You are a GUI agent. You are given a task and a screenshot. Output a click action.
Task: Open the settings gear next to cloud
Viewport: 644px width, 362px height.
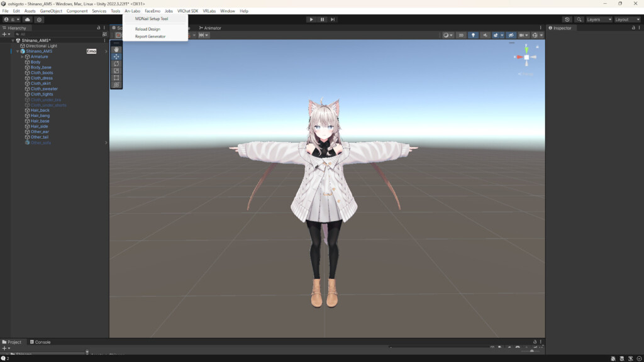39,19
